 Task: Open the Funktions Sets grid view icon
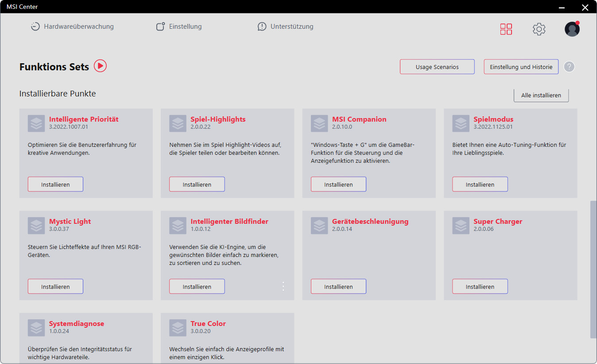(506, 29)
